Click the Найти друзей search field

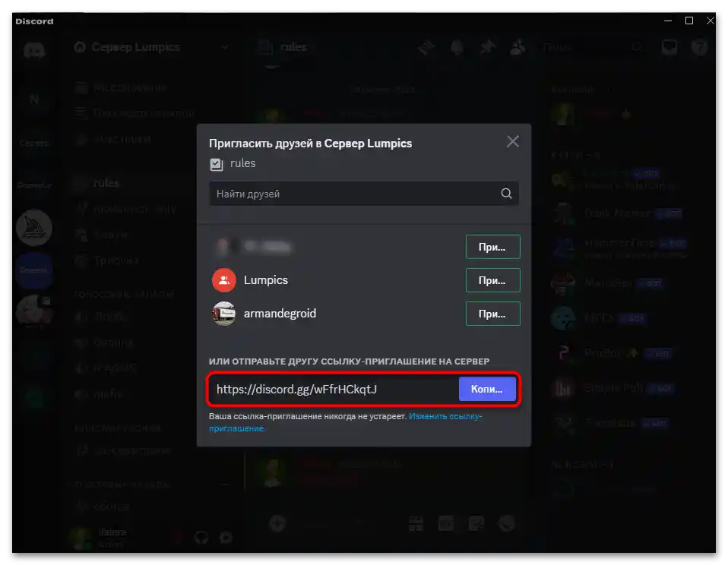coord(363,194)
